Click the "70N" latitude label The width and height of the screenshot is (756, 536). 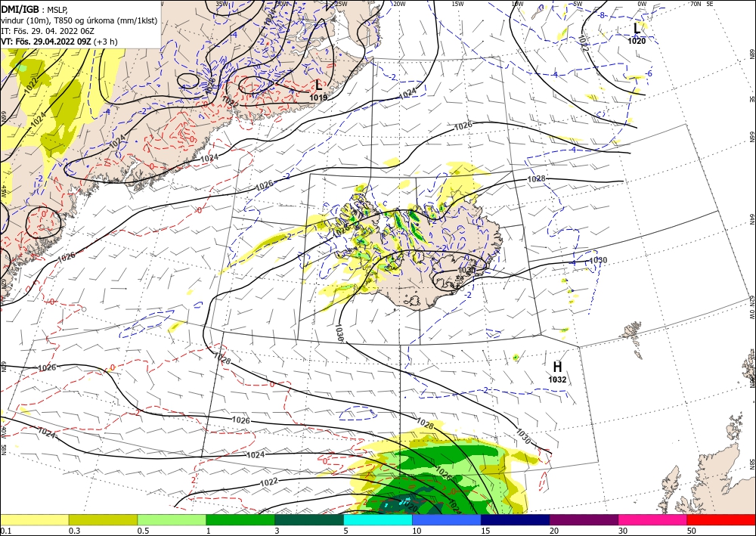[x=696, y=4]
